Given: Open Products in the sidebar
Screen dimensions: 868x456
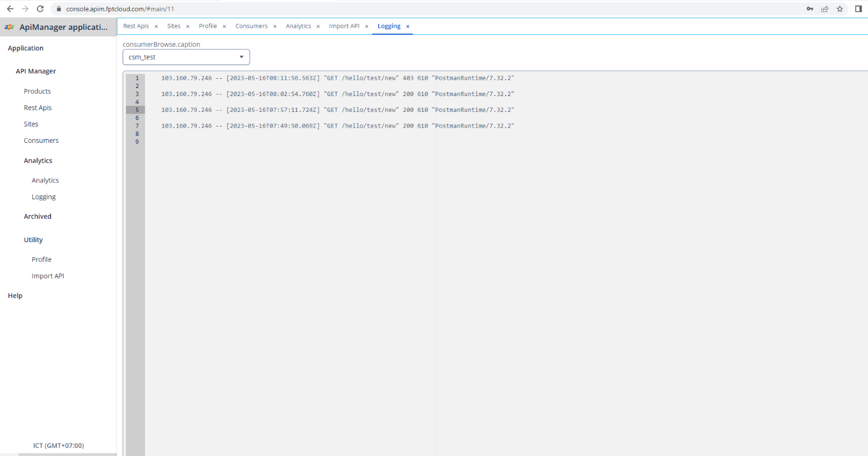Looking at the screenshot, I should 37,91.
